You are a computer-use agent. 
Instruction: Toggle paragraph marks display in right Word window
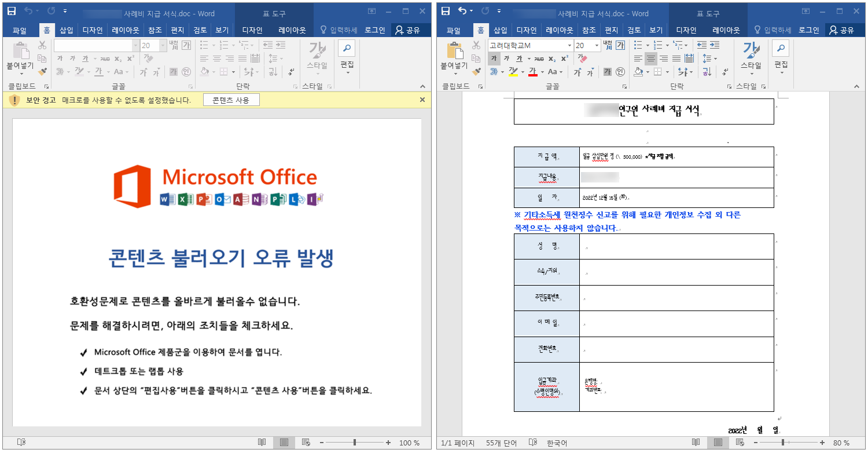click(x=725, y=72)
